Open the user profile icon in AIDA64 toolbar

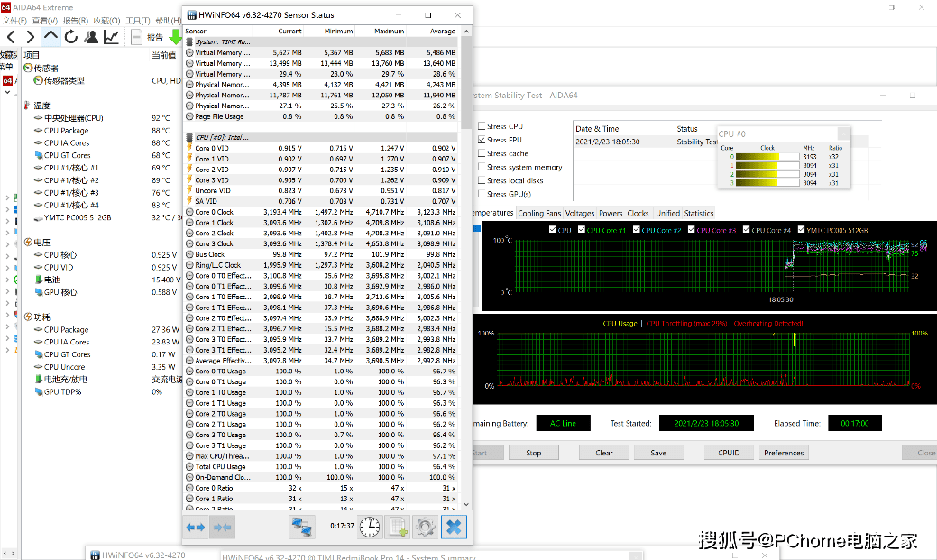[91, 37]
